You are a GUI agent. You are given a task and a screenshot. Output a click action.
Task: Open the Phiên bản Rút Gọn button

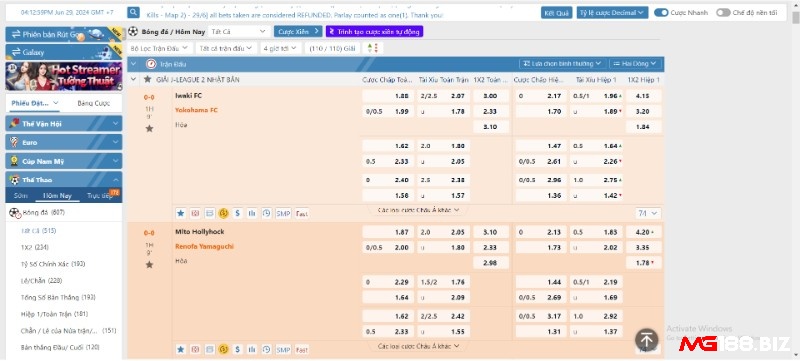click(x=64, y=34)
